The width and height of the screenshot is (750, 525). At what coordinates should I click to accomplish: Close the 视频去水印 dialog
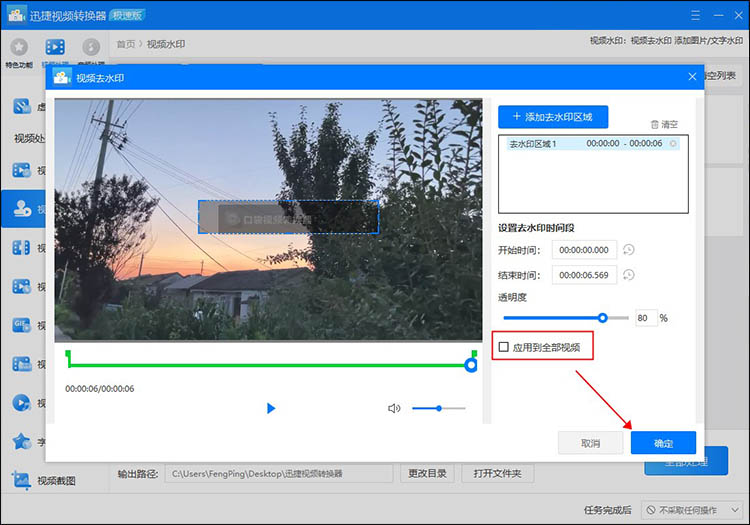tap(692, 77)
